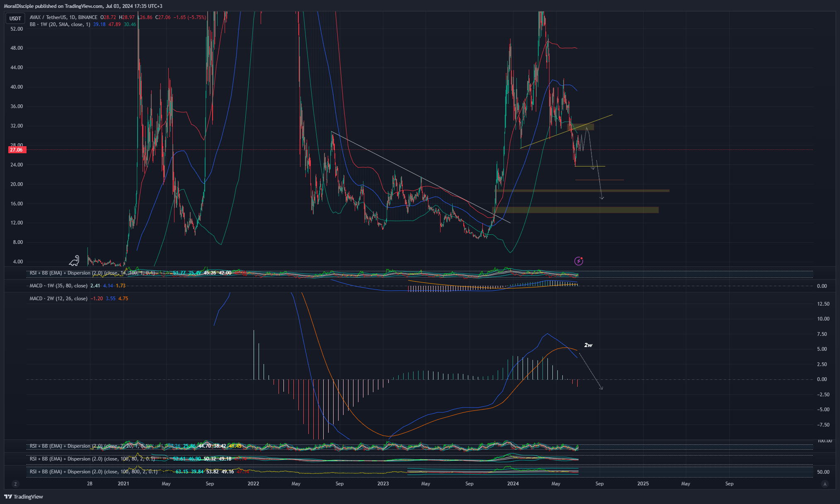Click the red BB value 47.89

coord(115,24)
